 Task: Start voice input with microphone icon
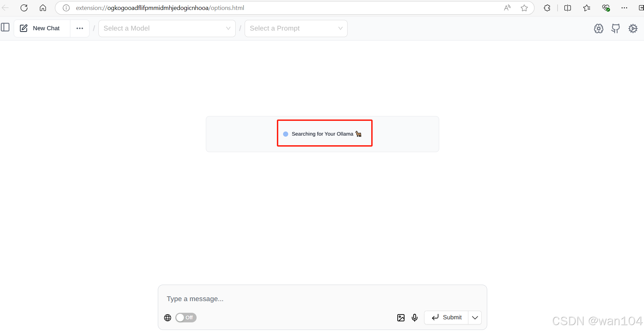coord(415,318)
